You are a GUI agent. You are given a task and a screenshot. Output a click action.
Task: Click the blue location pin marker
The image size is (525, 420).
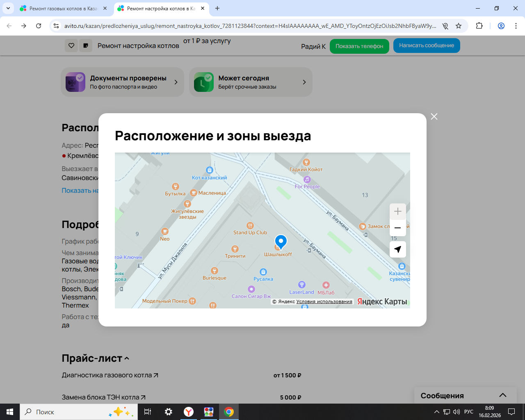click(x=281, y=242)
